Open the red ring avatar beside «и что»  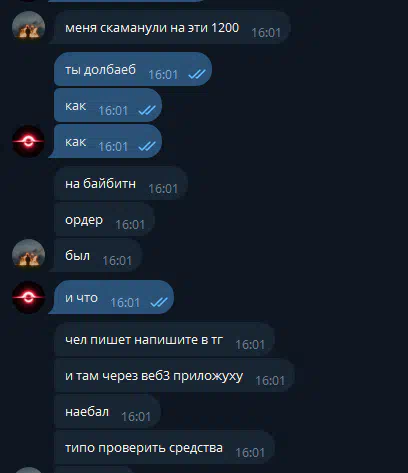pos(28,297)
